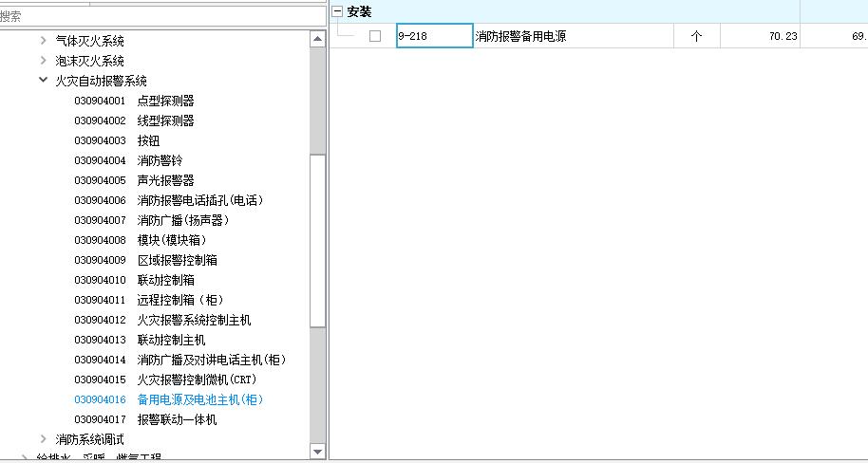Click the 消防报警备用电源 name cell

(x=574, y=36)
